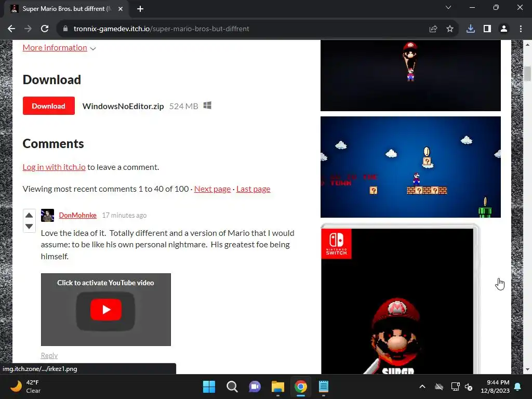Toggle Chrome side panel

pyautogui.click(x=487, y=29)
